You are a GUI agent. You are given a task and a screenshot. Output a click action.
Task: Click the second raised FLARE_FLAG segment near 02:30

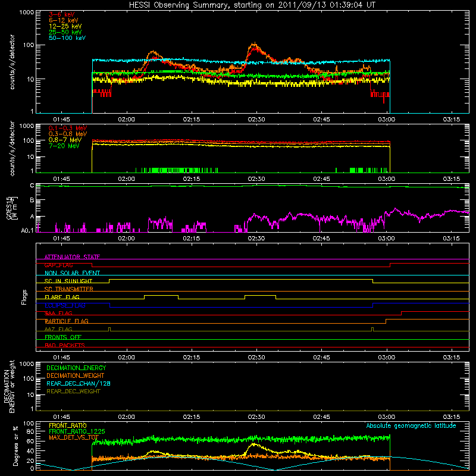[260, 295]
